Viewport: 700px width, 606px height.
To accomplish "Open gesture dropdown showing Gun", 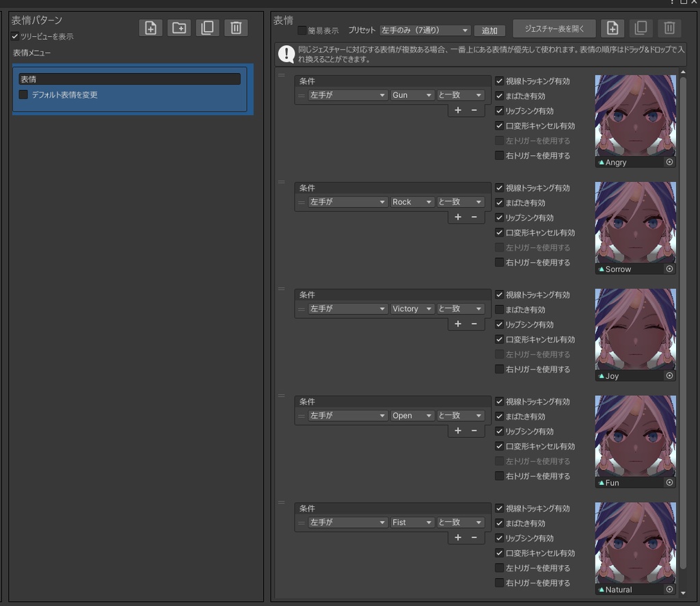I will pos(412,95).
